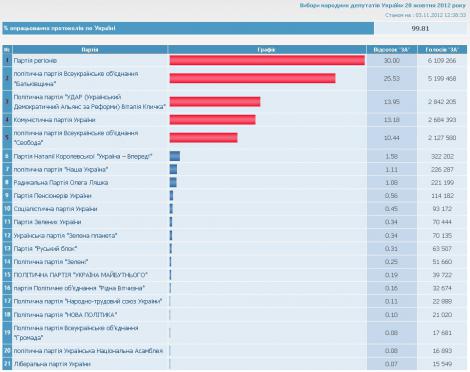Image resolution: width=470 pixels, height=372 pixels.
Task: Click Комуністична партія України name
Action: coord(54,120)
